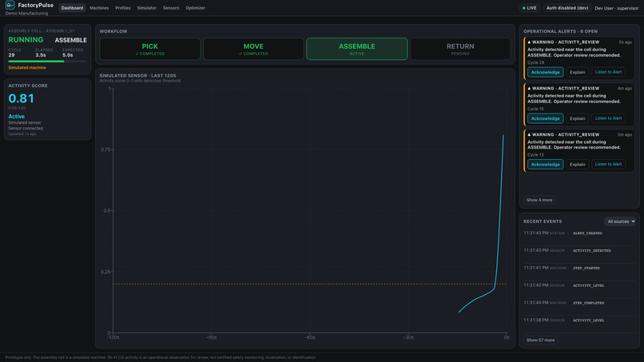
Task: Click the Recent Events heading
Action: click(x=543, y=221)
